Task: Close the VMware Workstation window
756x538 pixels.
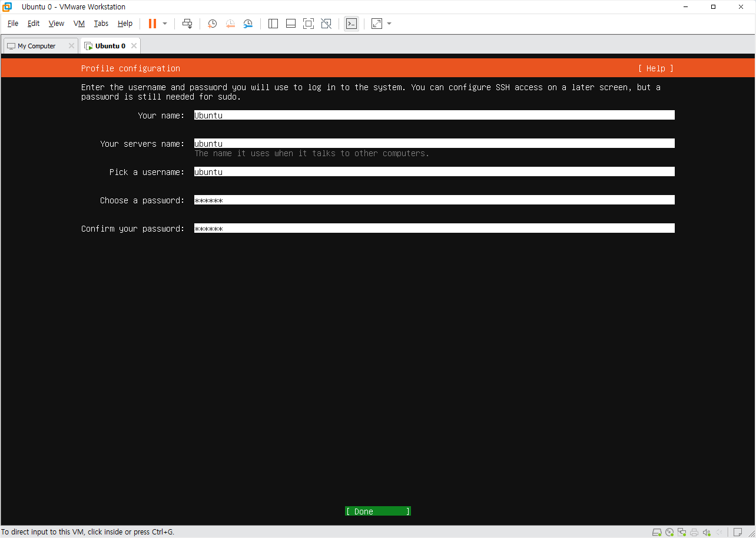Action: 741,7
